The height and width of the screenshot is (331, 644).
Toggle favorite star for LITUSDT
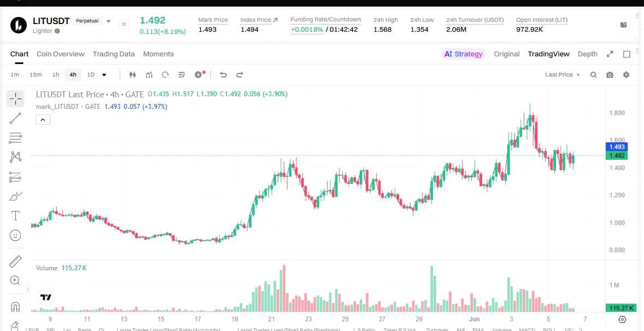124,24
